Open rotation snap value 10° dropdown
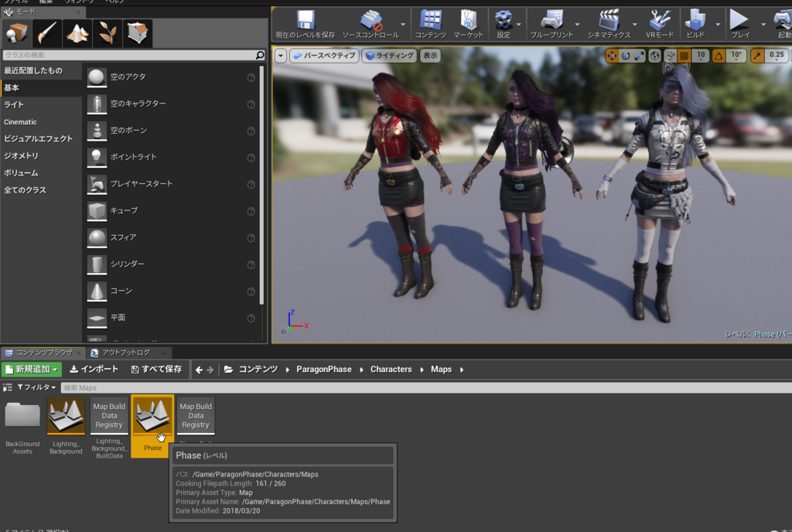Image resolution: width=792 pixels, height=532 pixels. (736, 56)
